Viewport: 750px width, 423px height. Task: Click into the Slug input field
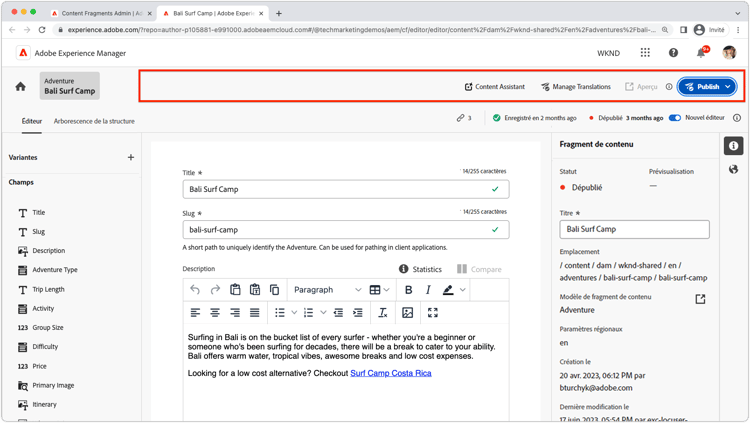point(346,230)
